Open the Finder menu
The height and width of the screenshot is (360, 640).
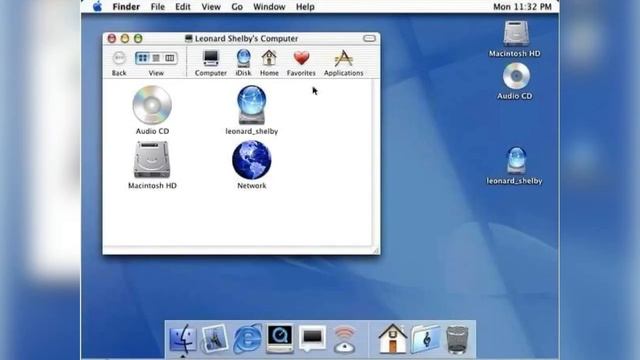click(x=126, y=7)
